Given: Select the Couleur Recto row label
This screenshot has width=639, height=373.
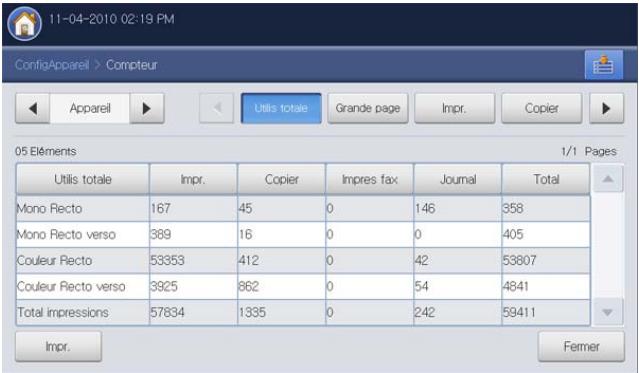Looking at the screenshot, I should (x=54, y=260).
